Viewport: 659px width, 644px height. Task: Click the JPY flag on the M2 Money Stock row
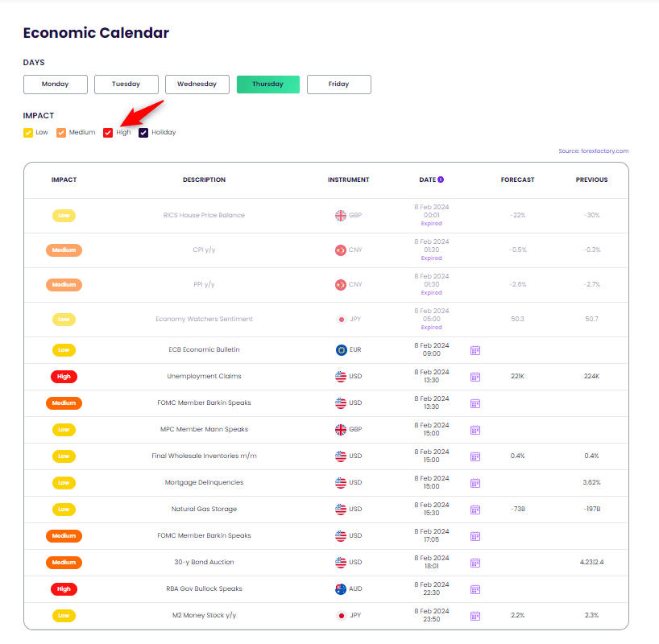pos(340,616)
